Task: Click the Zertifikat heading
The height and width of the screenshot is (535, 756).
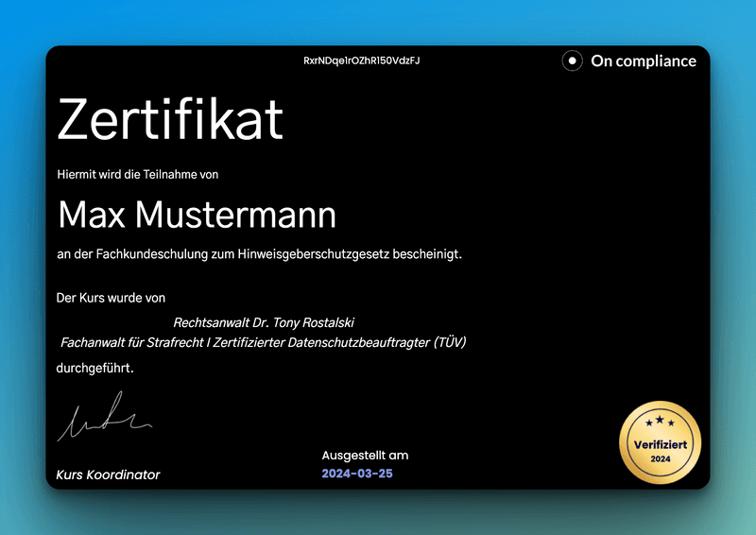Action: tap(170, 120)
